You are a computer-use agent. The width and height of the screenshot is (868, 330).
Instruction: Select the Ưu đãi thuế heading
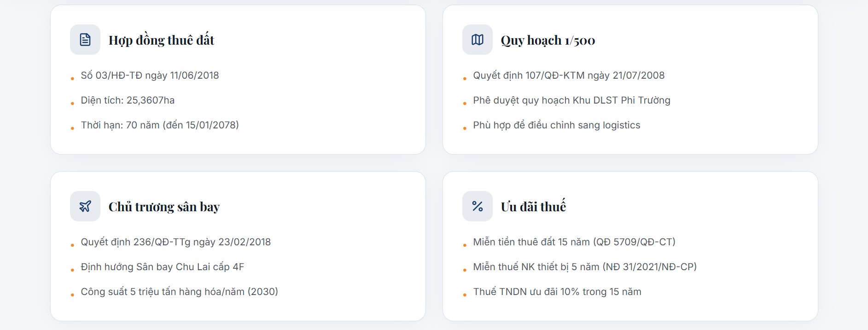tap(533, 207)
